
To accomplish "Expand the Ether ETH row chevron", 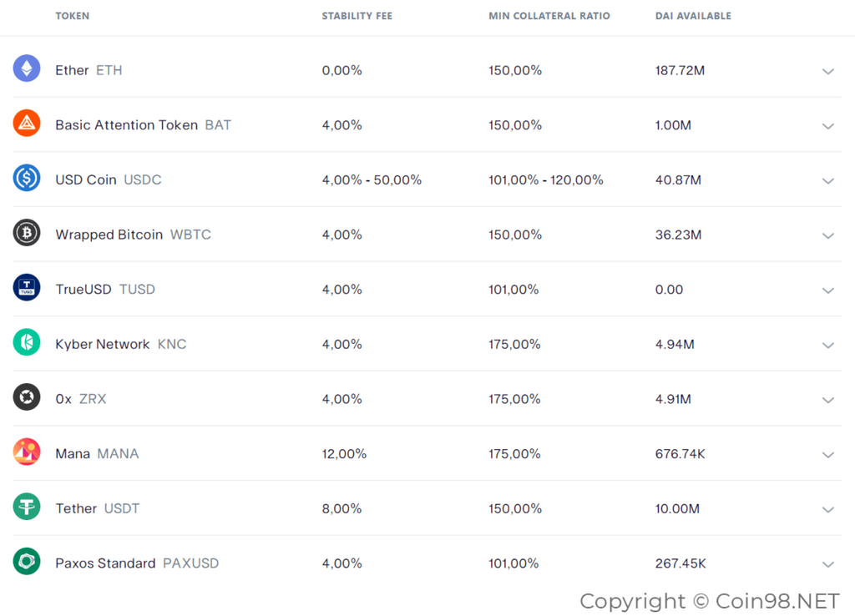I will [x=827, y=72].
